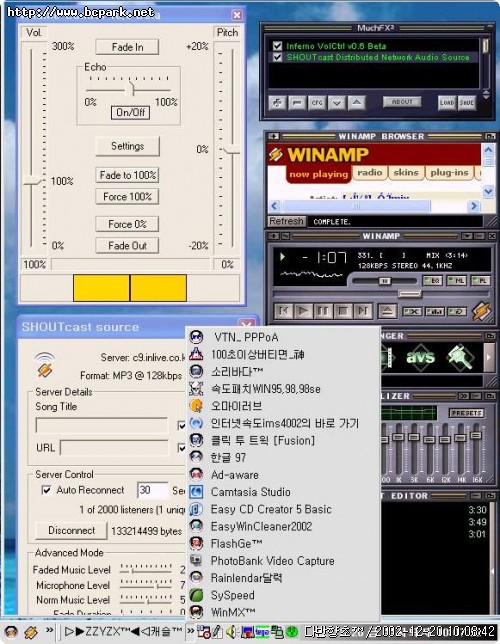The width and height of the screenshot is (500, 644).
Task: Click Winamp icon in taskbar quick launch
Action: coord(30,632)
